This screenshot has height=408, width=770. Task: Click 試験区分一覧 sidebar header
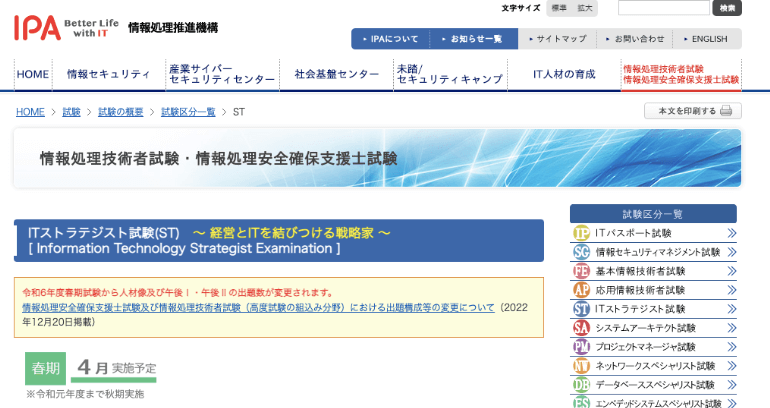[653, 214]
